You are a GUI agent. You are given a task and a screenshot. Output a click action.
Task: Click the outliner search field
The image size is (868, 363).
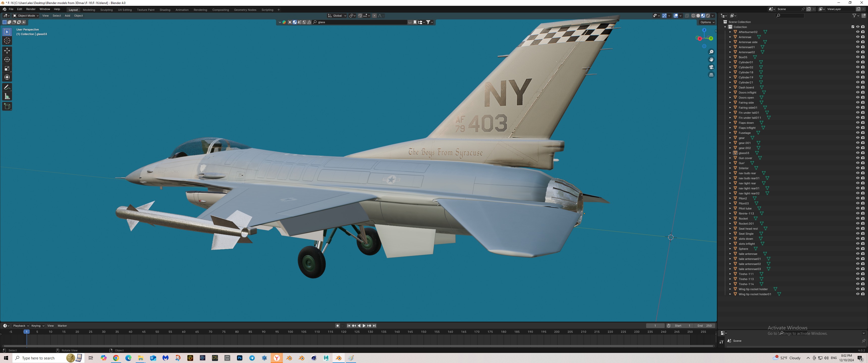tap(790, 15)
